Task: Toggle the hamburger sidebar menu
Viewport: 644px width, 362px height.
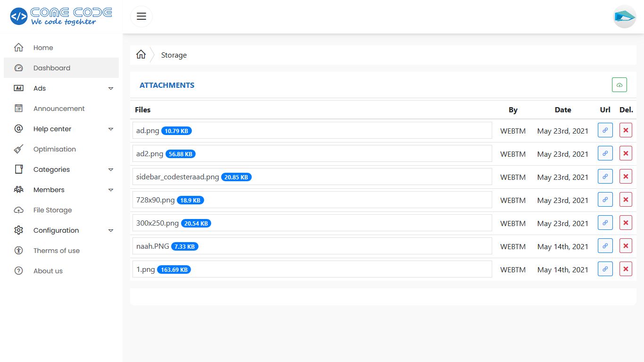Action: [141, 17]
